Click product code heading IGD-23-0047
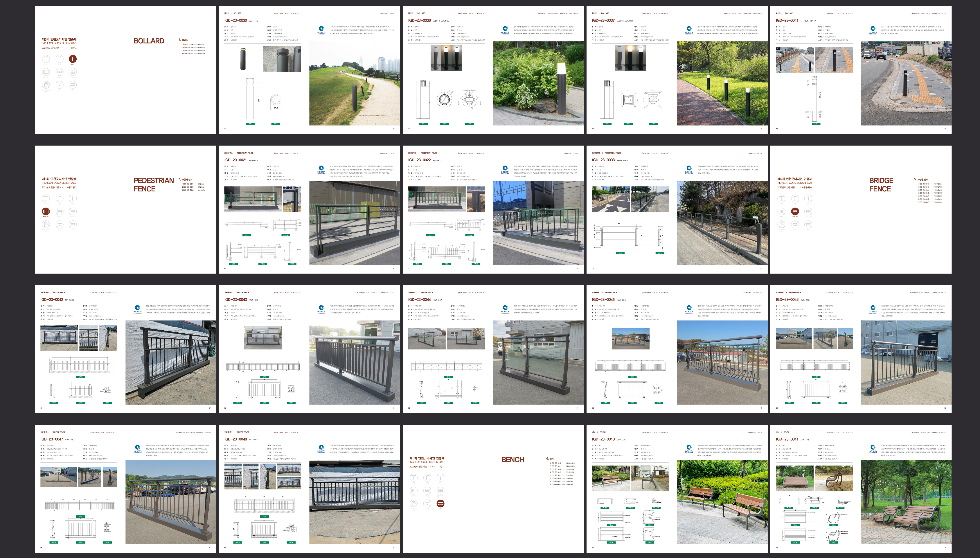Image resolution: width=980 pixels, height=558 pixels. tap(52, 439)
